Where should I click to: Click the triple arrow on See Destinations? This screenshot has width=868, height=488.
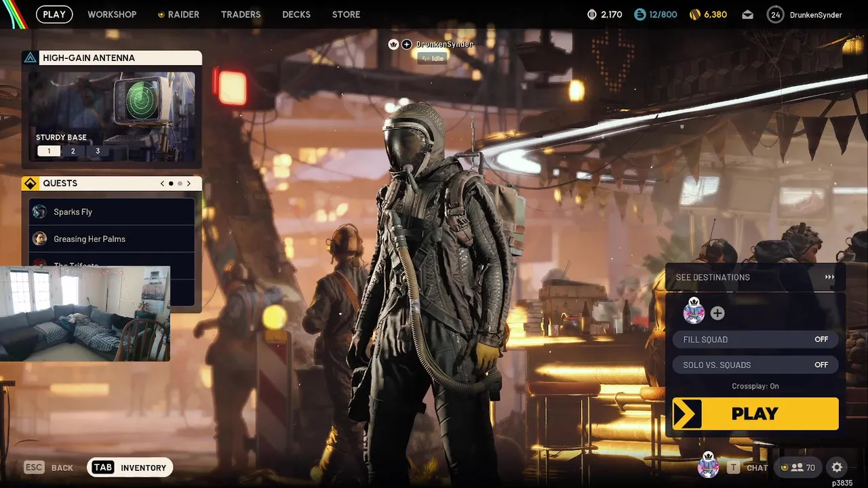click(829, 277)
